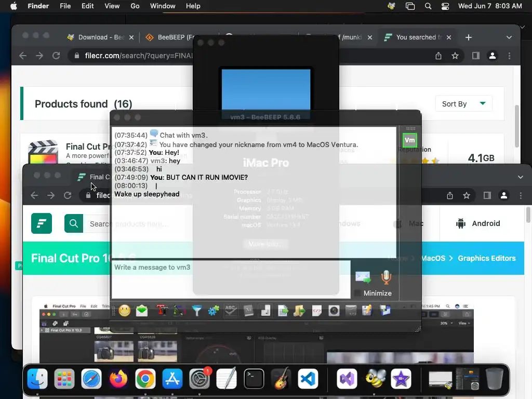This screenshot has height=399, width=532.
Task: Open the chat font (red T) option
Action: (162, 311)
